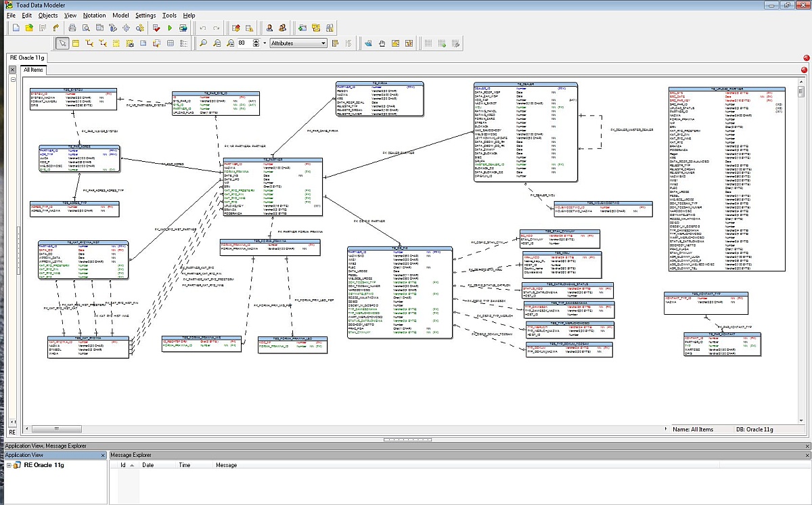Open the Attributes display level dropdown

(x=323, y=43)
